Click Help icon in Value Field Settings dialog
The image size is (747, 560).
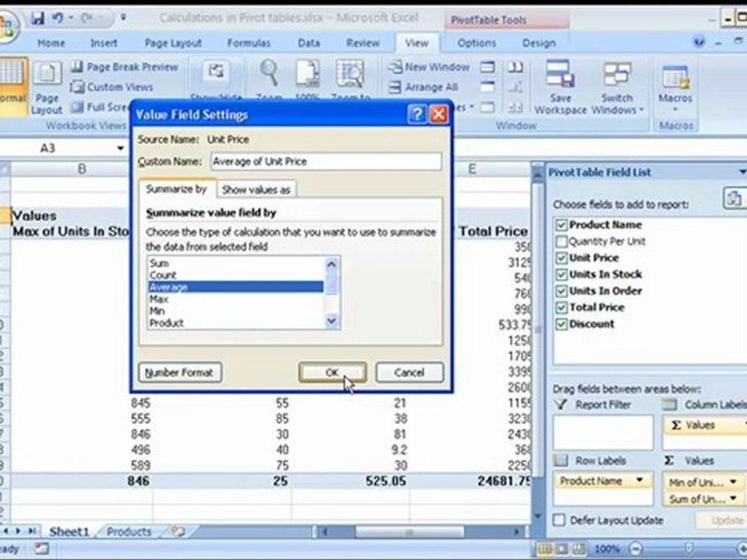417,115
